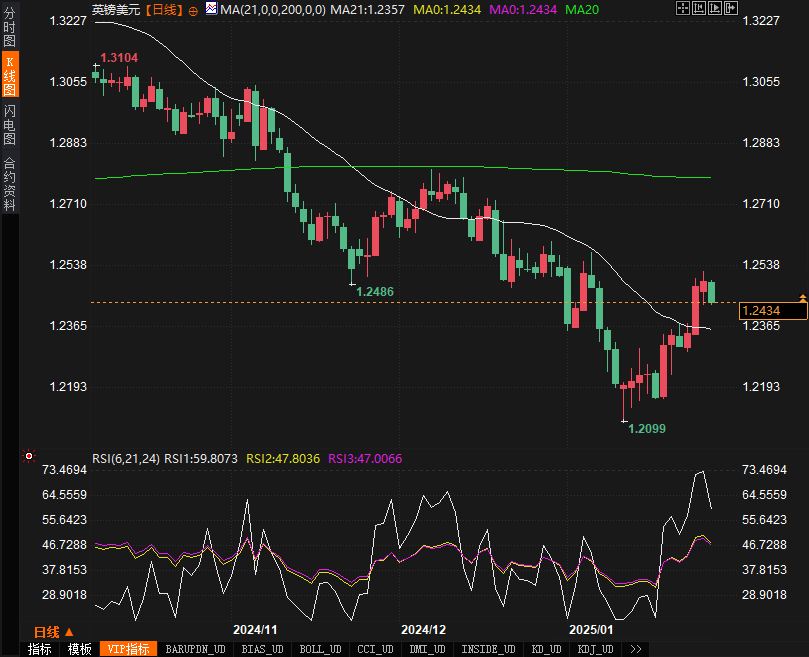Open the 合约资料 contract info tab
Viewport: 809px width, 657px height.
point(10,183)
